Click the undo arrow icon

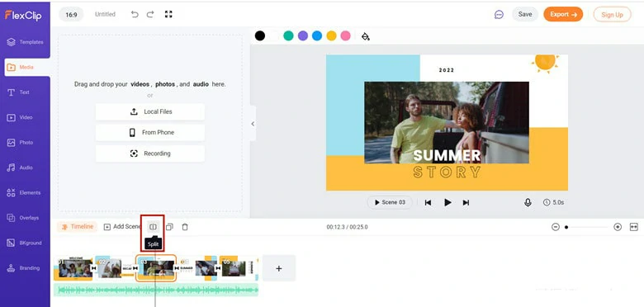[135, 14]
